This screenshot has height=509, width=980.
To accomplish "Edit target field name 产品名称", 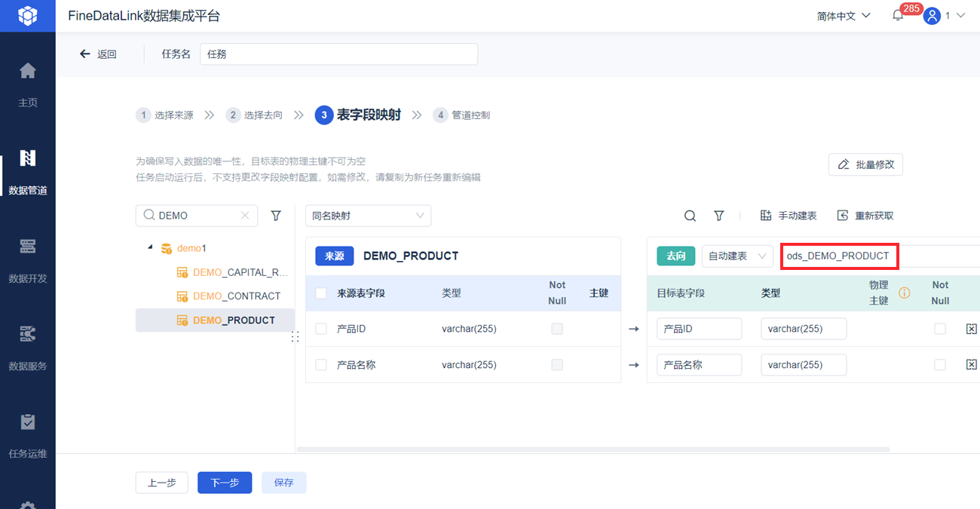I will point(699,364).
